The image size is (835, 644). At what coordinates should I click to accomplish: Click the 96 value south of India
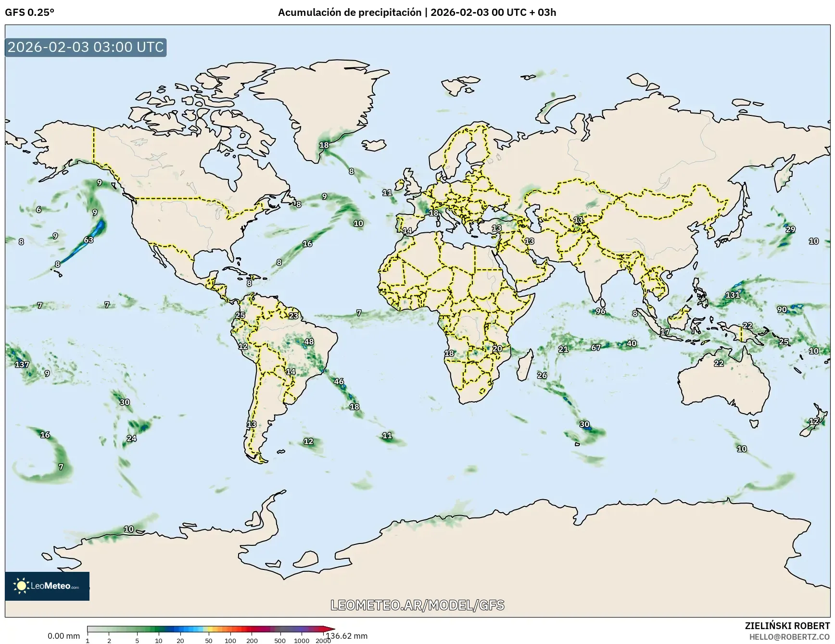[x=600, y=311]
